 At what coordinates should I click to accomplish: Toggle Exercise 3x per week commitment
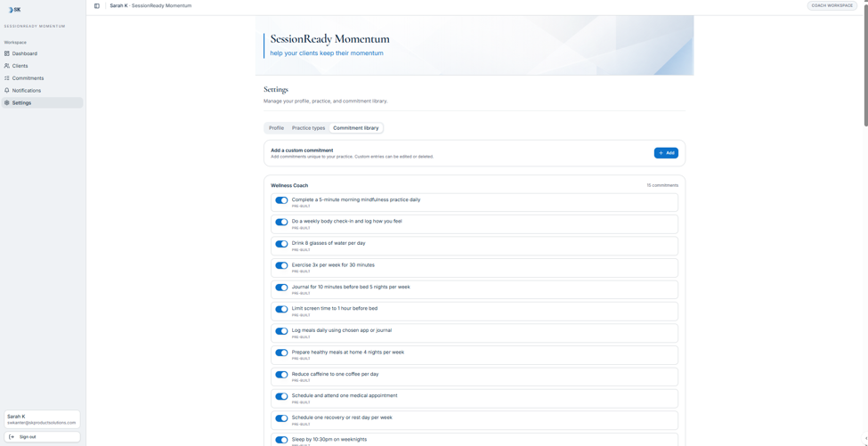tap(282, 265)
